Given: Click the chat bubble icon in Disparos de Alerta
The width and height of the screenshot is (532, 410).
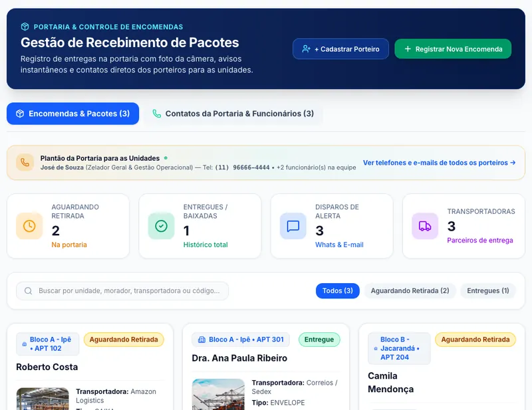Looking at the screenshot, I should (293, 226).
